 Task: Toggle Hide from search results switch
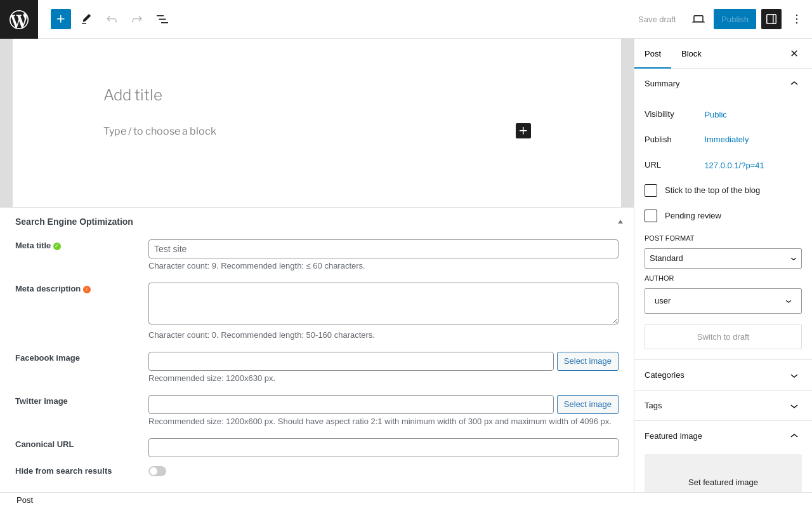coord(157,471)
